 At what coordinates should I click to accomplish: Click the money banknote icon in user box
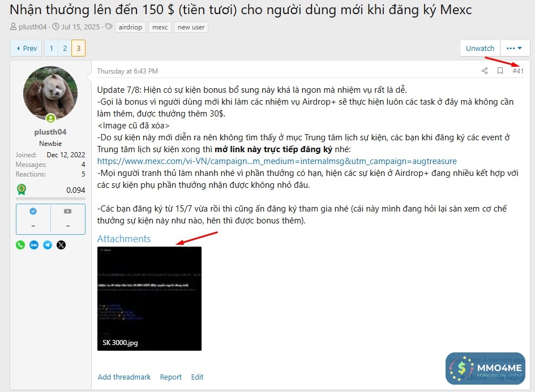67,212
